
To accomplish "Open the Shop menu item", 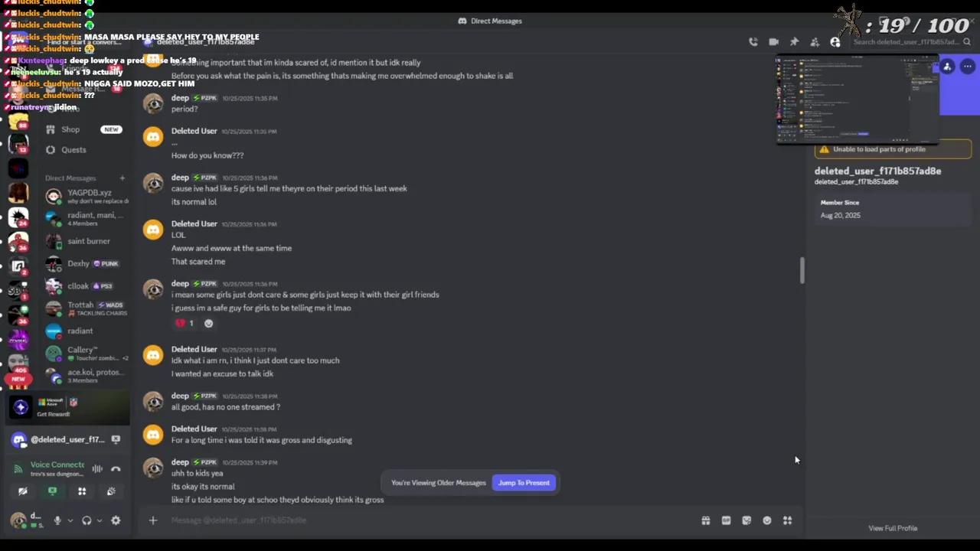I will 70,129.
